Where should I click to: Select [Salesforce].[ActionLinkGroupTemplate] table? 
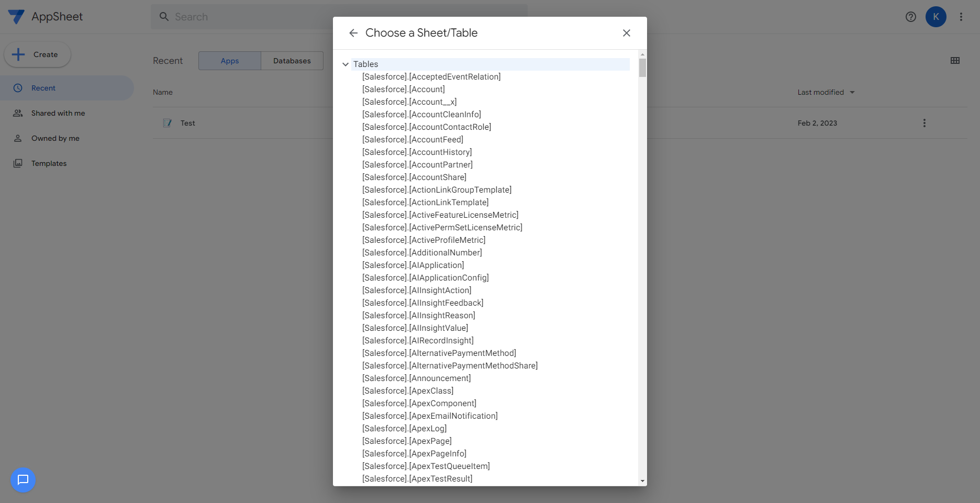437,190
